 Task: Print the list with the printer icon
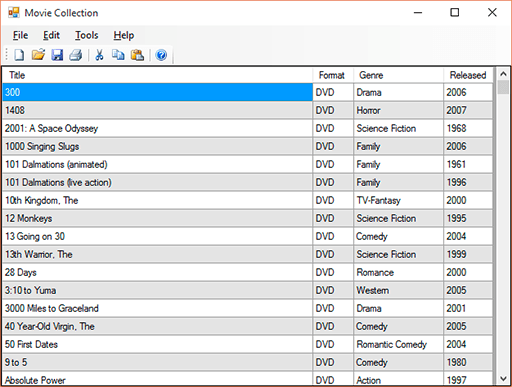coord(76,55)
